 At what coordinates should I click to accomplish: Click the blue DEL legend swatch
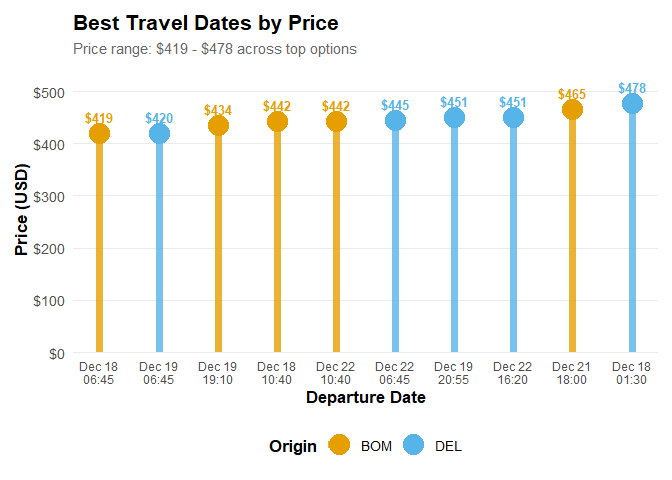(x=414, y=446)
